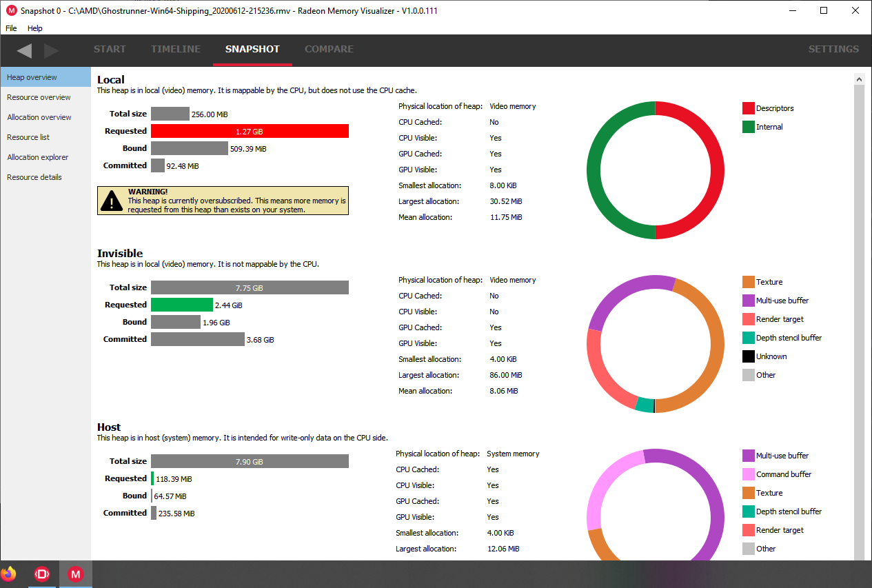Click the oversubscribed WARNING message text

click(x=237, y=201)
